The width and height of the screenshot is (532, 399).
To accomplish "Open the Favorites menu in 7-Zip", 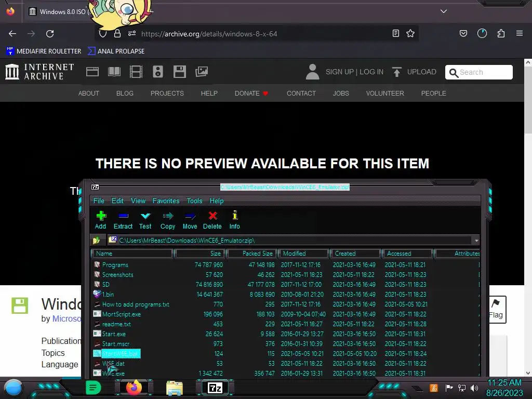I will point(166,201).
